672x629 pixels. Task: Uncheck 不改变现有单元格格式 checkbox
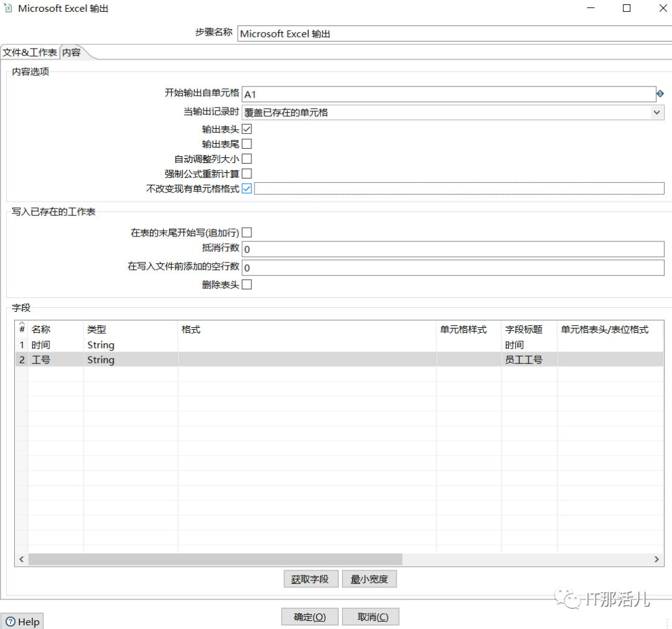247,189
